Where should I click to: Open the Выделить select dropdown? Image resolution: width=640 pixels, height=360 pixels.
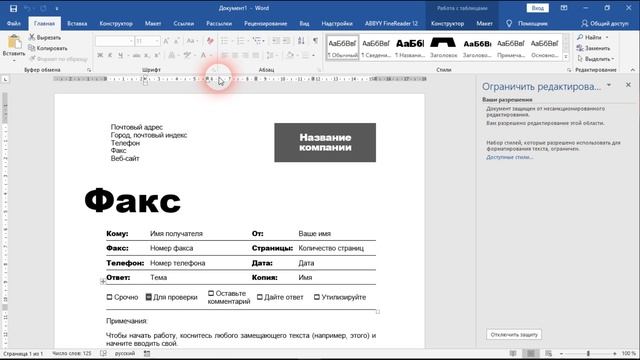[596, 59]
